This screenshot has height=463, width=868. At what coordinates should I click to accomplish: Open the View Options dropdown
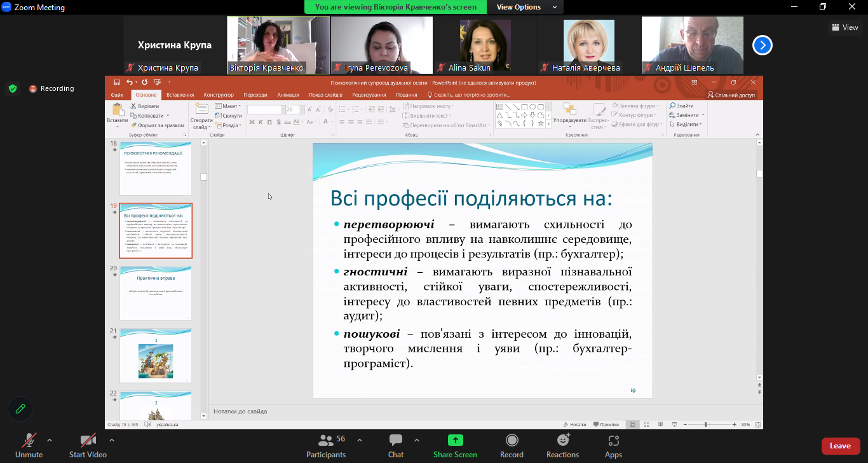[526, 7]
